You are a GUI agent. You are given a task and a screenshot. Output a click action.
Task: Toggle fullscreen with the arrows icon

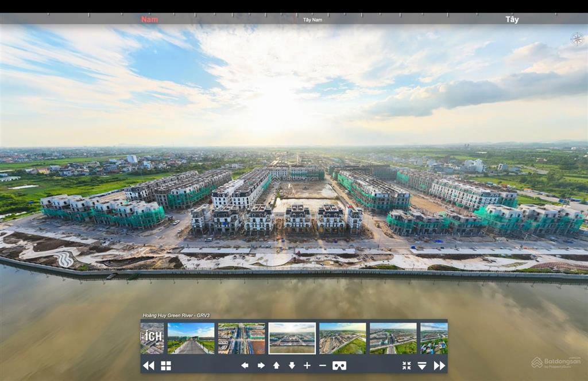pos(407,366)
